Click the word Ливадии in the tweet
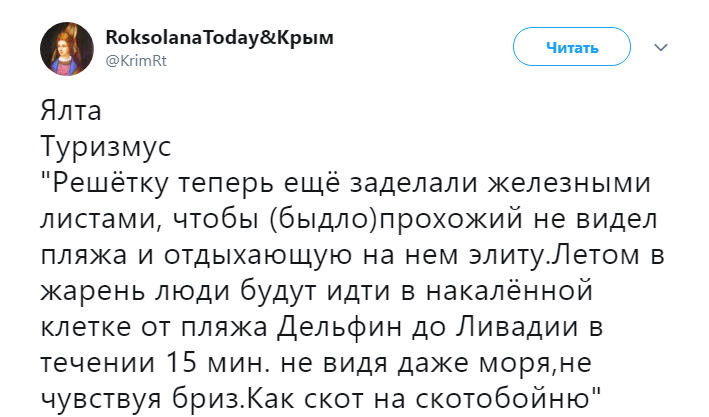 (517, 327)
